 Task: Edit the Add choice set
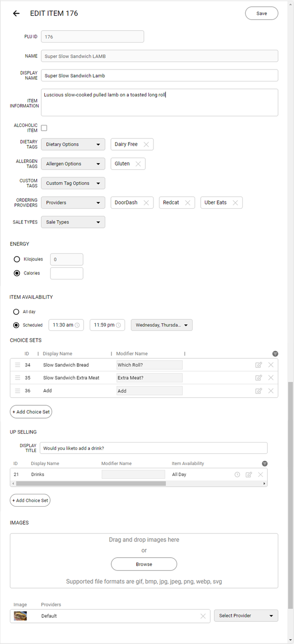[x=259, y=390]
